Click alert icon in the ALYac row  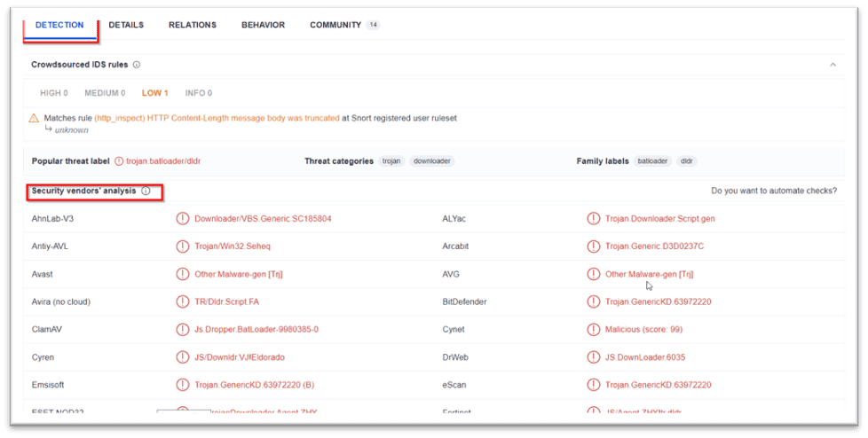[x=594, y=218]
